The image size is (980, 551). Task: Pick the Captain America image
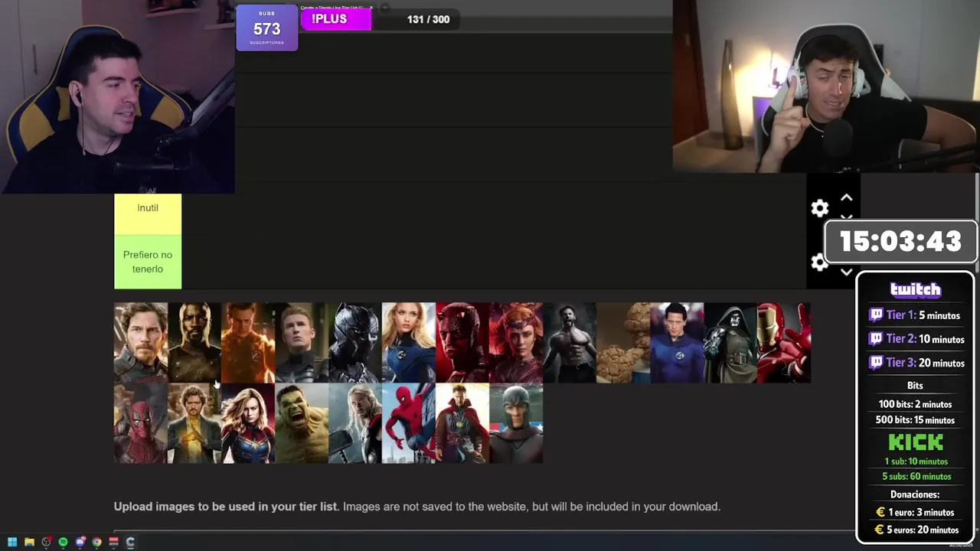[302, 343]
